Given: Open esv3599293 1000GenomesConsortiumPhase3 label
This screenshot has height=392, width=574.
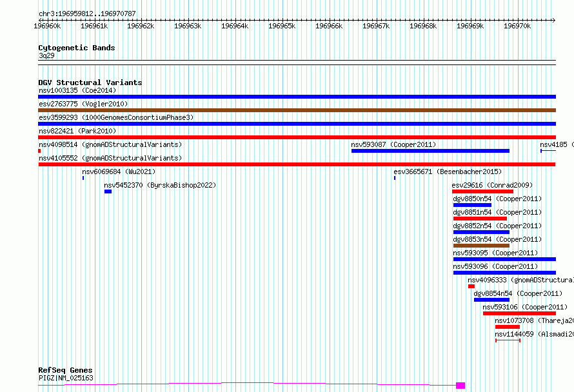Looking at the screenshot, I should [116, 117].
